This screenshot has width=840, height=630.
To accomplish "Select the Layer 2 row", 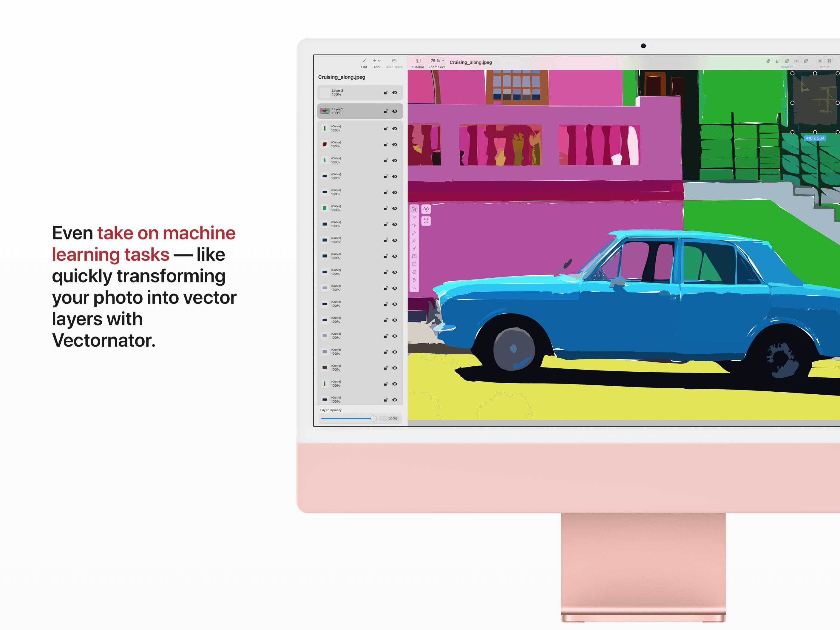I will (x=360, y=93).
